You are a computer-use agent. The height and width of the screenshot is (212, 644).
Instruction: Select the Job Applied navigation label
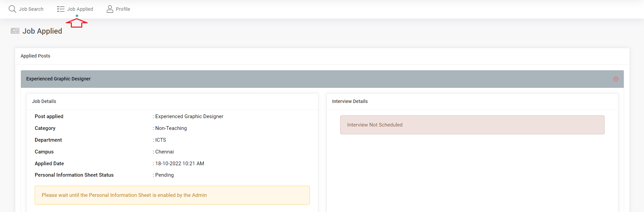(80, 9)
